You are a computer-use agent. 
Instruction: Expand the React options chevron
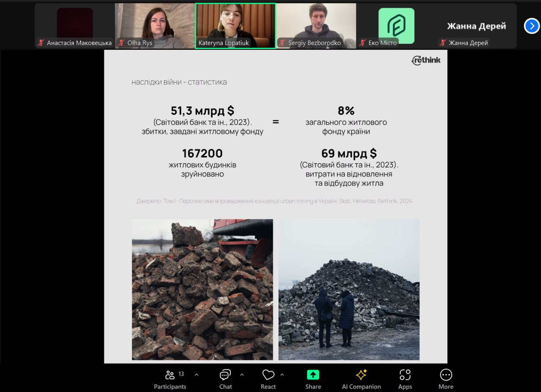tap(282, 374)
